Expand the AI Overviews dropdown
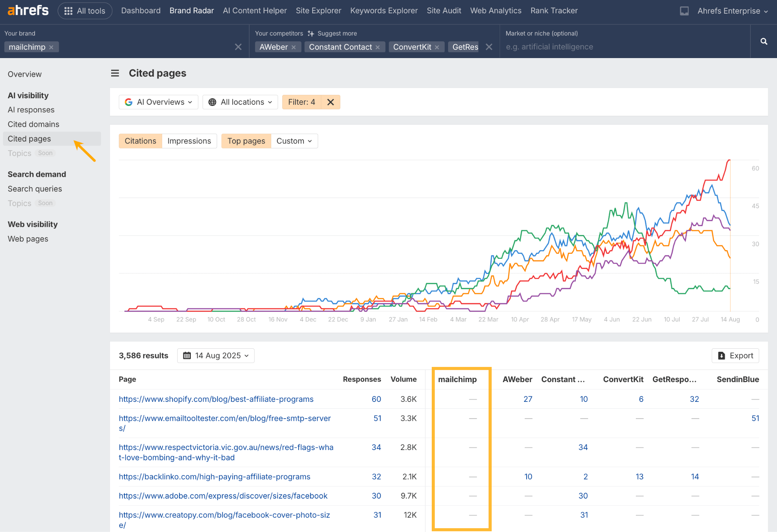This screenshot has width=777, height=532. pos(190,102)
